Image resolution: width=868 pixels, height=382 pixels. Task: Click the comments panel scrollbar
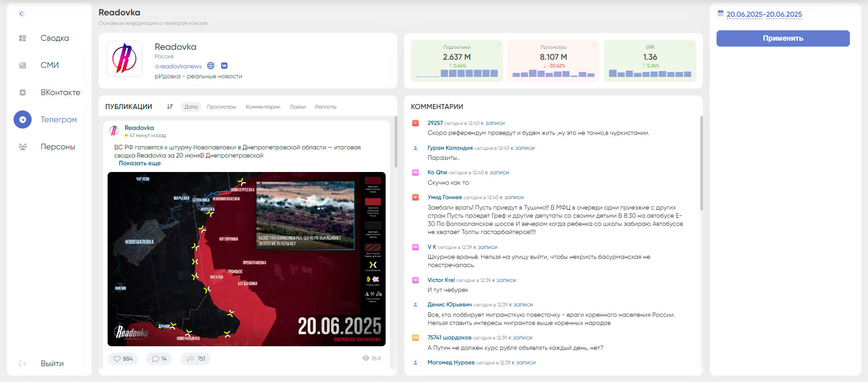pyautogui.click(x=701, y=163)
